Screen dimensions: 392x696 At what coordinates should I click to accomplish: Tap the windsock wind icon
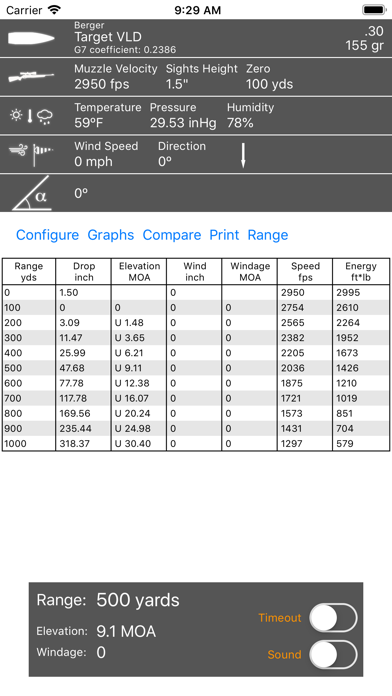point(31,155)
